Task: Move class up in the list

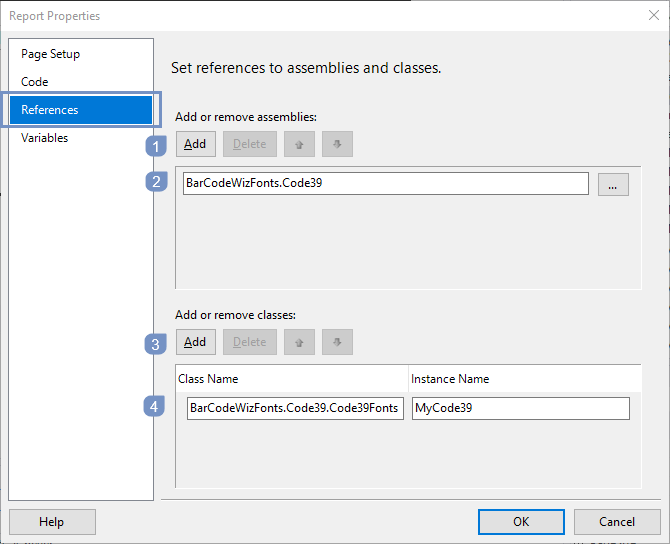Action: 299,342
